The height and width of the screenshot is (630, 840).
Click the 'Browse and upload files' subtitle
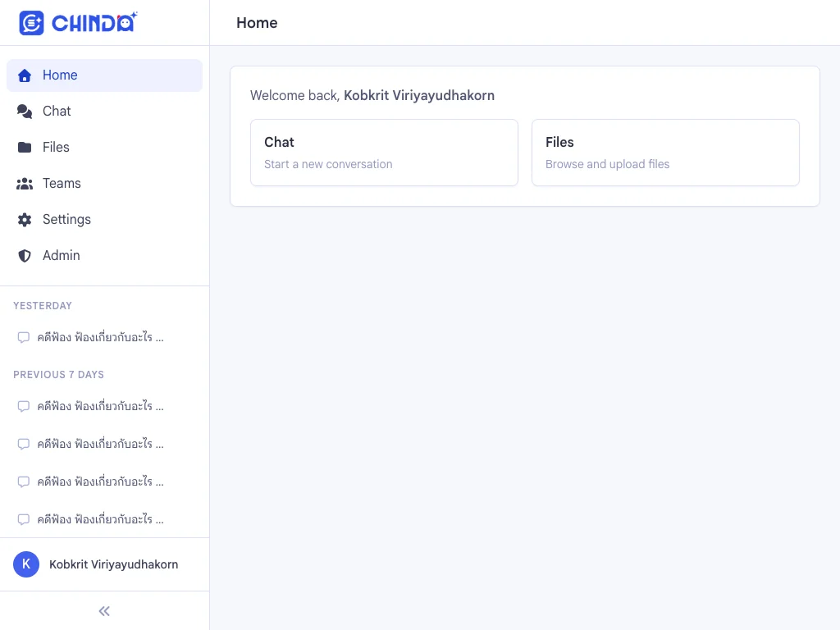608,164
